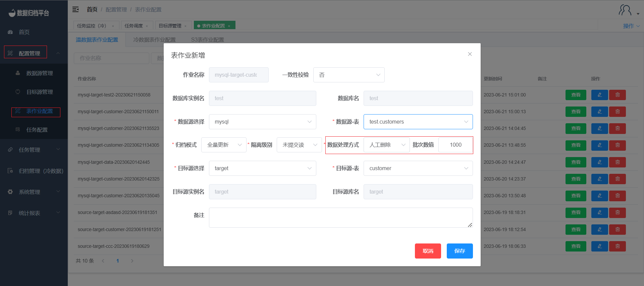Switch to S3表作业配置 tab
644x286 pixels.
pos(208,40)
